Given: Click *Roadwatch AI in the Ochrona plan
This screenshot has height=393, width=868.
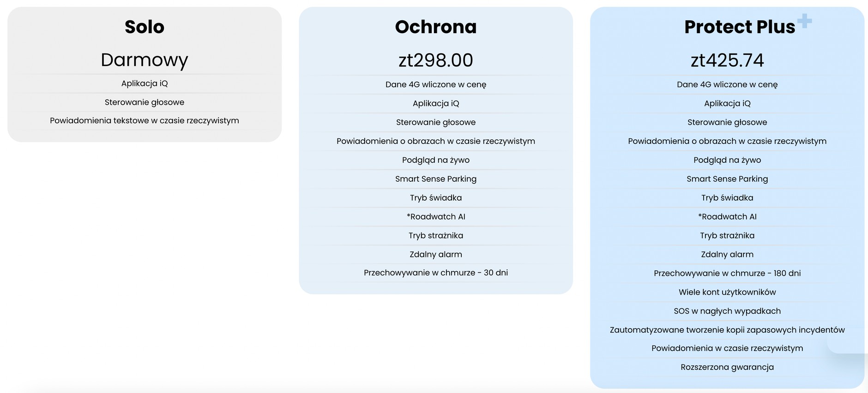Looking at the screenshot, I should (435, 217).
